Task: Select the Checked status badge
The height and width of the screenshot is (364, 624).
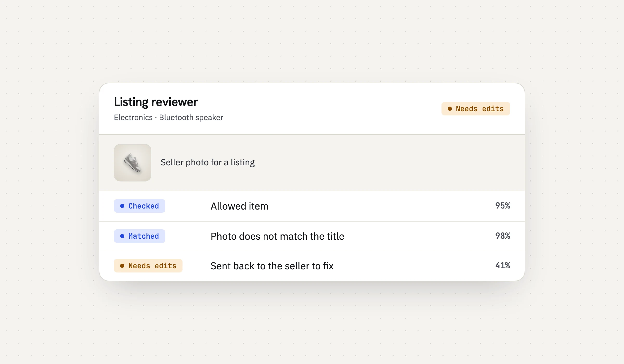Action: [x=140, y=206]
